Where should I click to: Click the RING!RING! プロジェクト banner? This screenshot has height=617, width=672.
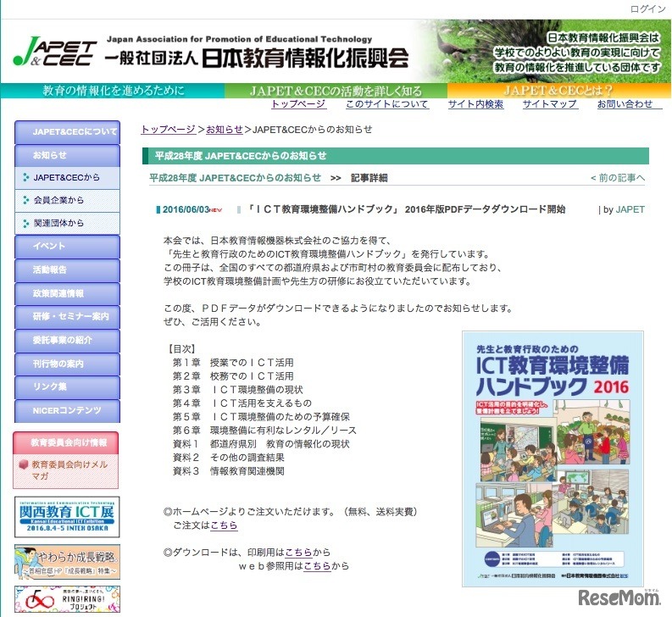pyautogui.click(x=67, y=599)
